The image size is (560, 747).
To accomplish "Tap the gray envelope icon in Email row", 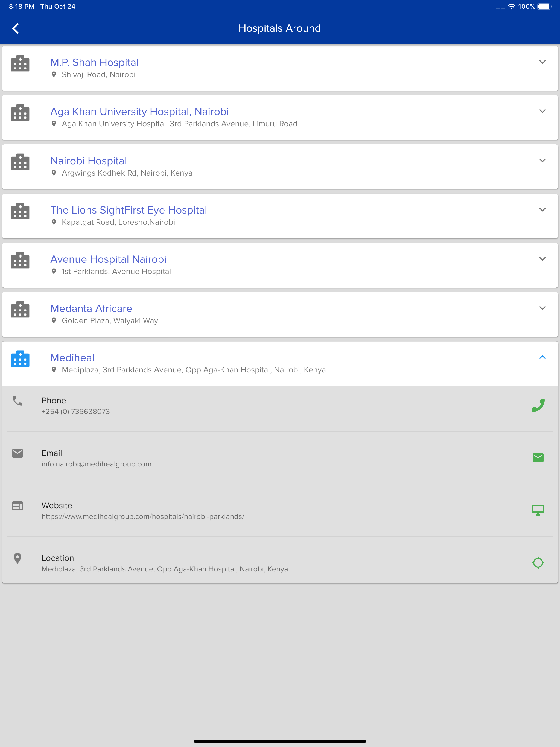I will [x=17, y=453].
